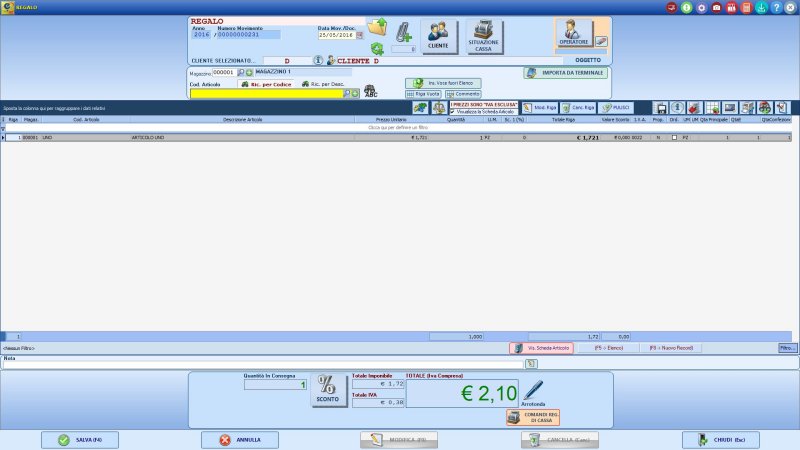The height and width of the screenshot is (450, 800).
Task: Focus the Quantità in Consegna field
Action: click(x=275, y=385)
